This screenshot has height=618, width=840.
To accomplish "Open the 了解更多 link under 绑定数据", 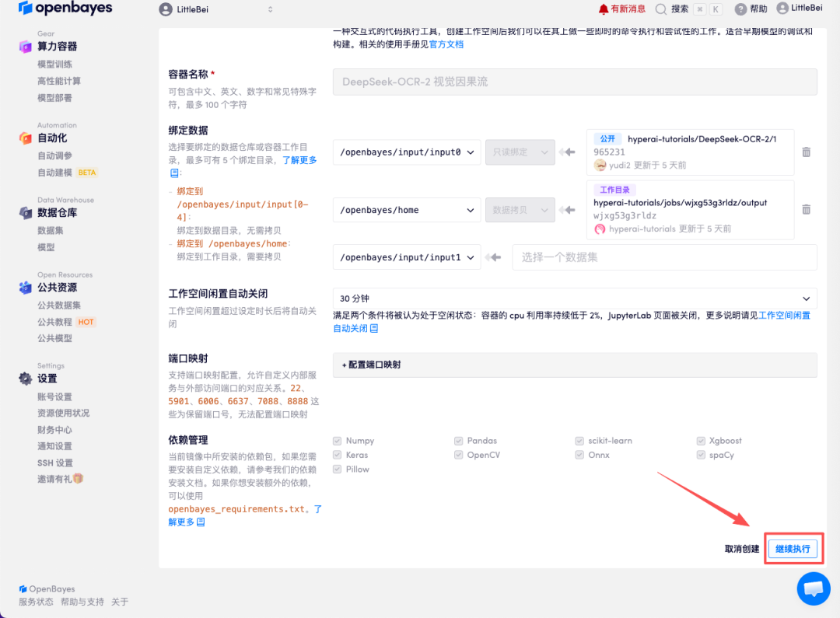I will [x=300, y=160].
